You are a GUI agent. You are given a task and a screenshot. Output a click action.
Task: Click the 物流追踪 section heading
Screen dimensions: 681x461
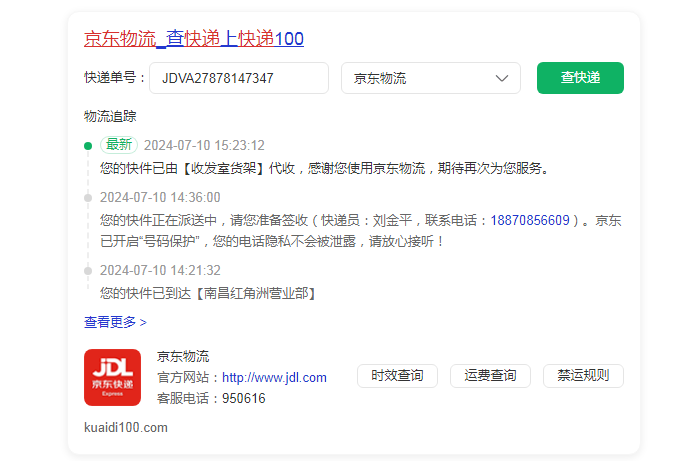click(110, 116)
